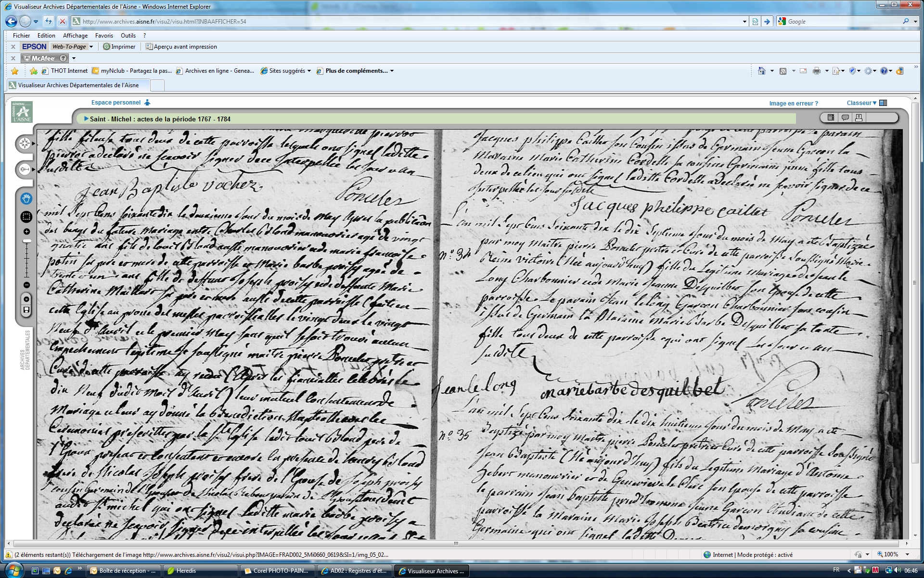Click the vertical zoom slider handle

(x=27, y=241)
